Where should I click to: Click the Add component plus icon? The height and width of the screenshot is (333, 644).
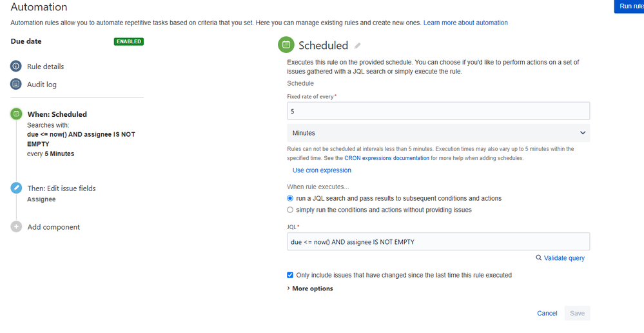click(16, 227)
